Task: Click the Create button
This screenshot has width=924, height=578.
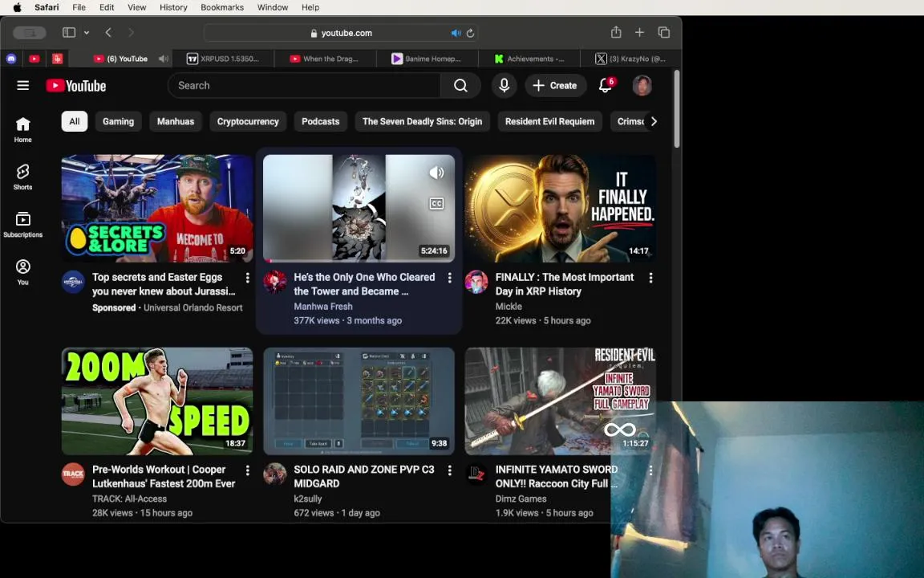Action: point(555,86)
